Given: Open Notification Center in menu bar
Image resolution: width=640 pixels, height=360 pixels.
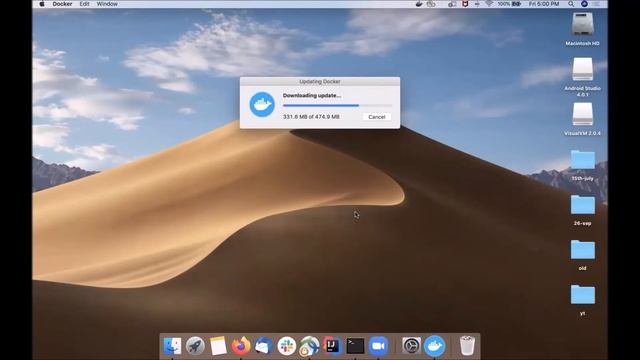Looking at the screenshot, I should [x=596, y=4].
